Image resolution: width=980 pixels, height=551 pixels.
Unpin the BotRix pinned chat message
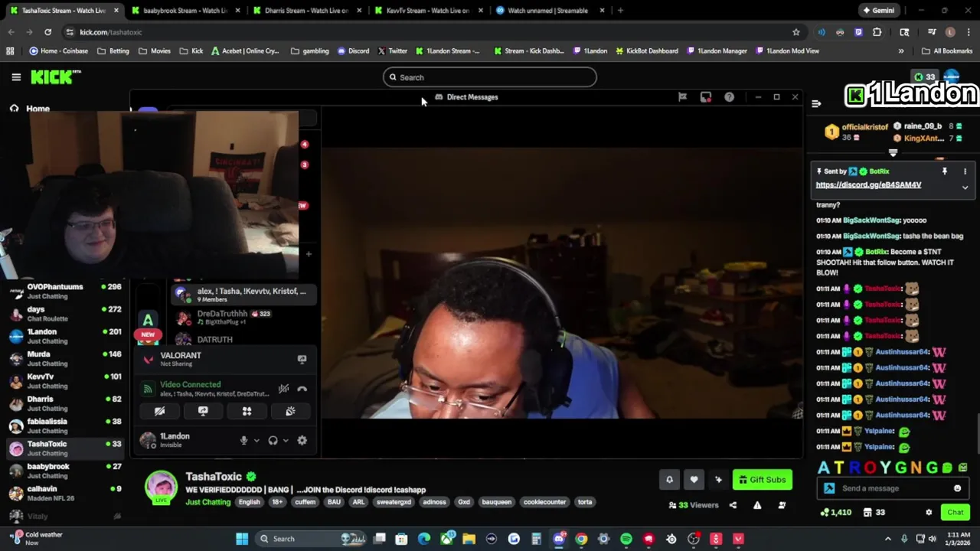945,171
